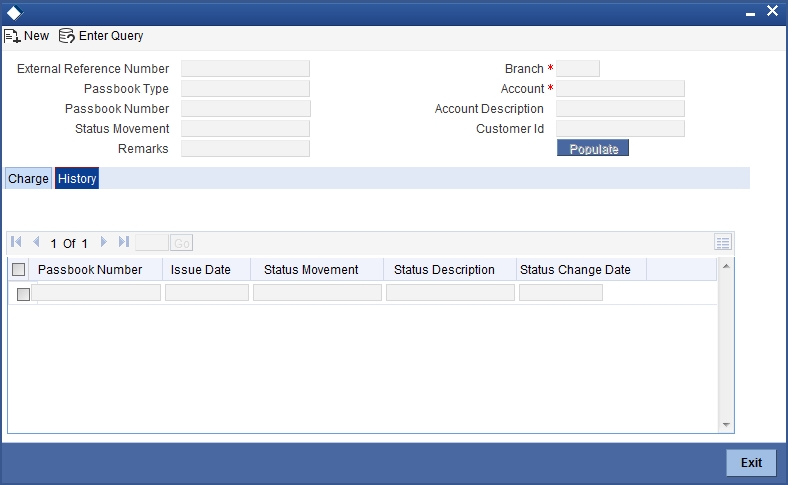788x485 pixels.
Task: Click the Enter Query icon
Action: (x=66, y=36)
